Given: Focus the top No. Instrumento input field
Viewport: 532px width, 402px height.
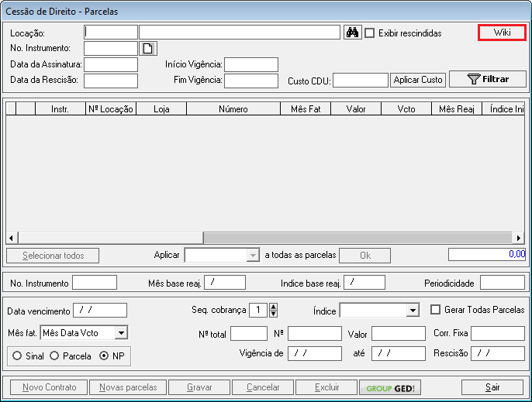Looking at the screenshot, I should click(111, 49).
